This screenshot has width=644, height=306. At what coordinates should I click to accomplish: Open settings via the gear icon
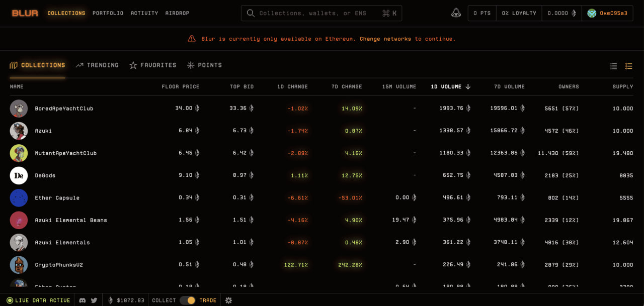228,300
